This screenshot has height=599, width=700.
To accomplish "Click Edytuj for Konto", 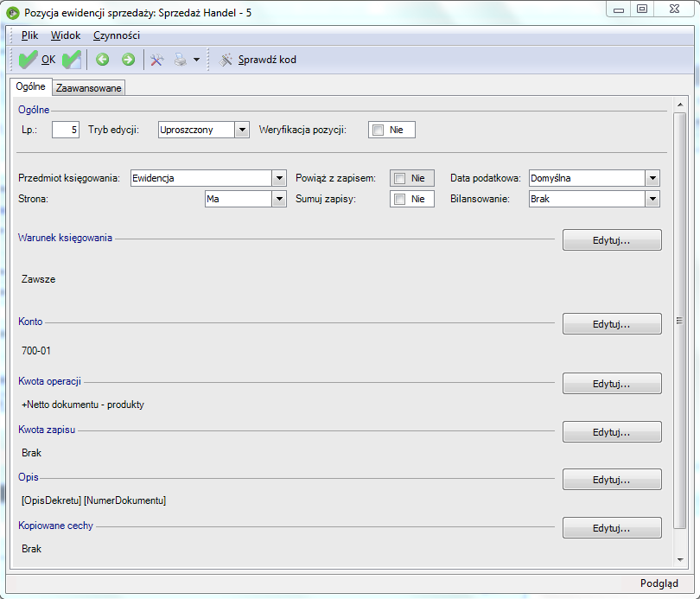I will point(612,324).
